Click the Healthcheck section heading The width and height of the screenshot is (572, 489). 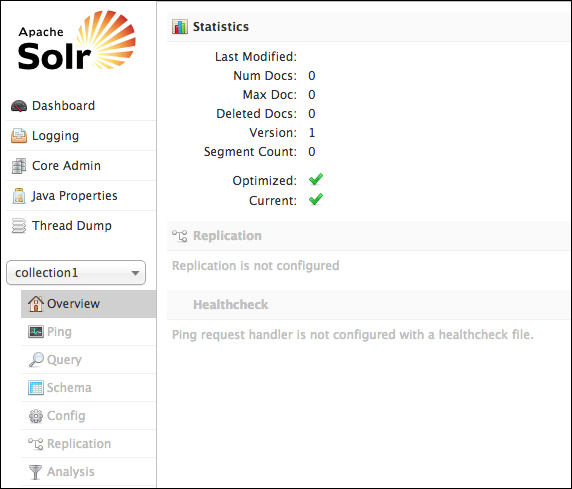pos(231,305)
